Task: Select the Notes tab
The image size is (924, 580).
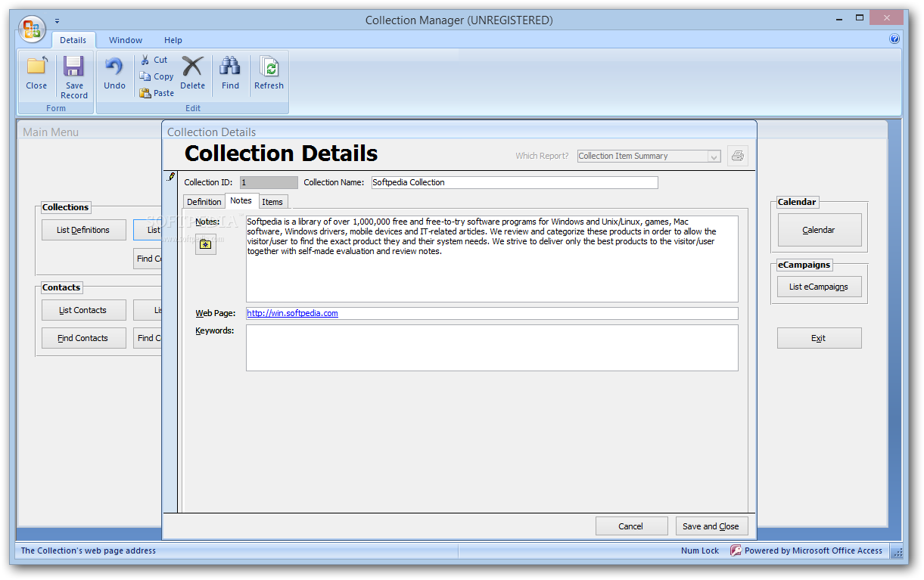Action: pos(241,200)
